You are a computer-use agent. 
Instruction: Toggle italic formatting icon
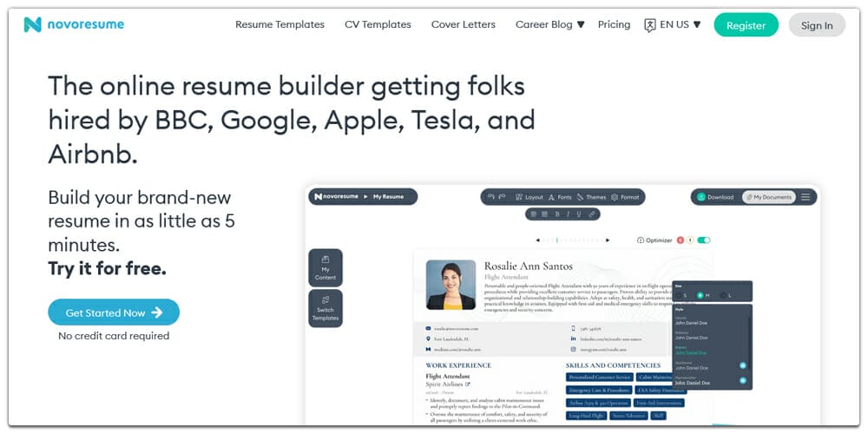[x=569, y=214]
